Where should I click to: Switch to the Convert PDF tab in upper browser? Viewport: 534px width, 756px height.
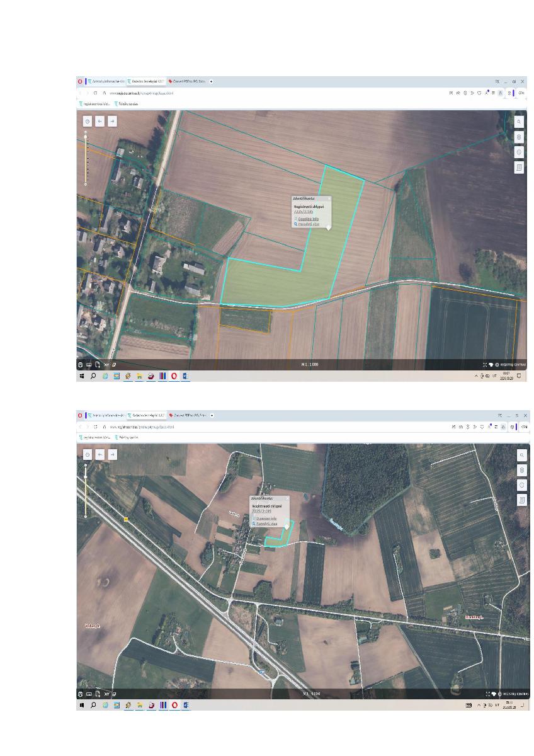click(187, 81)
